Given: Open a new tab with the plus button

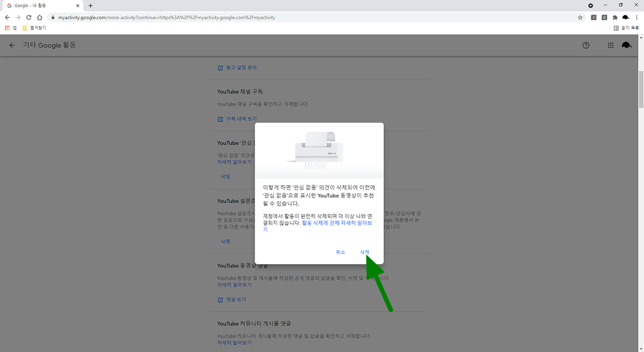Looking at the screenshot, I should click(x=90, y=6).
